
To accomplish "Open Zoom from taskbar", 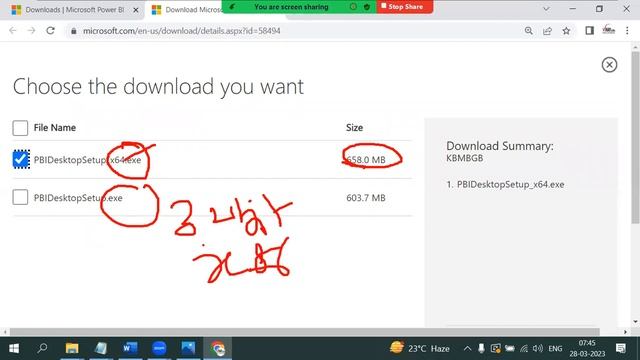I will click(159, 348).
